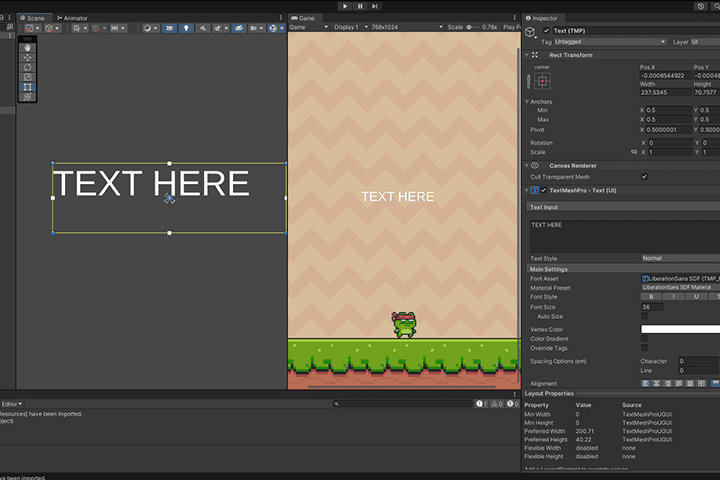Click grid visibility button in Scene toolbar
The width and height of the screenshot is (720, 480).
point(79,28)
